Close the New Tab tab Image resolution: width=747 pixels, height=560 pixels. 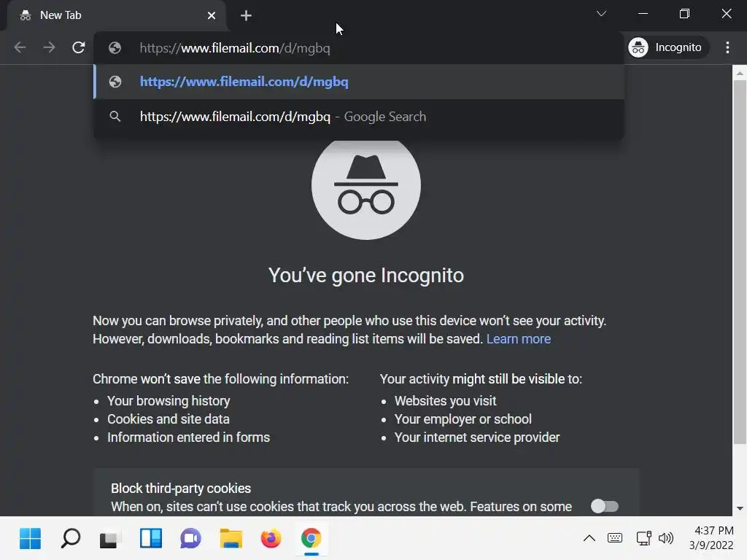(212, 16)
